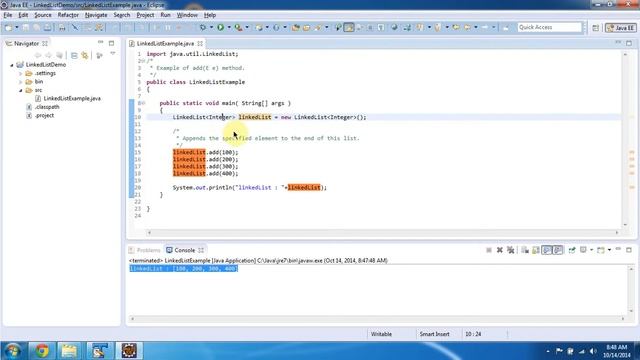The image size is (640, 360).
Task: Collapse the src folder in Navigator
Action: tap(20, 90)
